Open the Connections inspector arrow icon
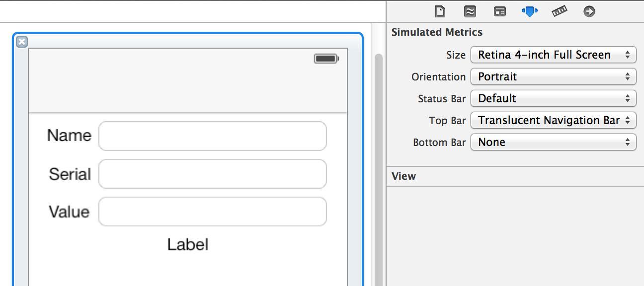Screen dimensions: 644x286 589,11
